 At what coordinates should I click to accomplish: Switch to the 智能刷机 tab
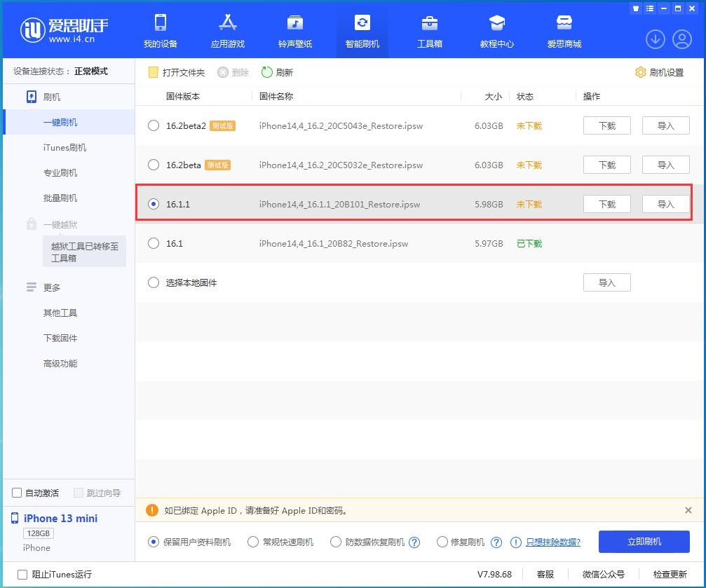point(362,31)
